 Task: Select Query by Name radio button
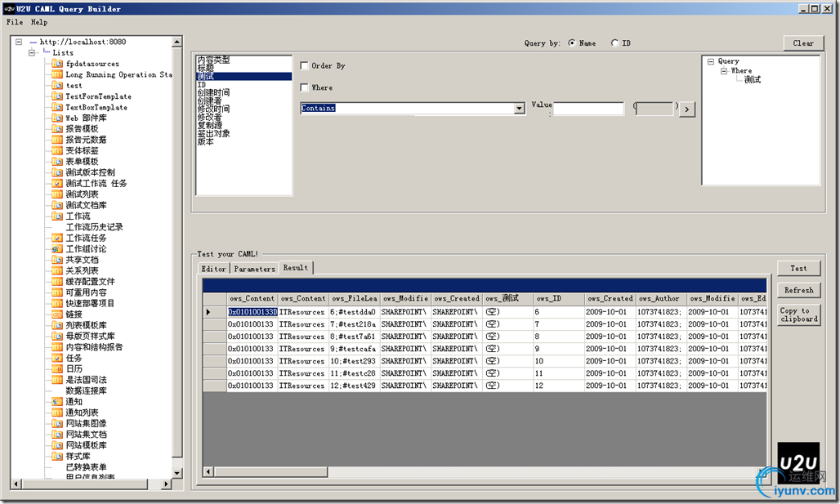(572, 42)
